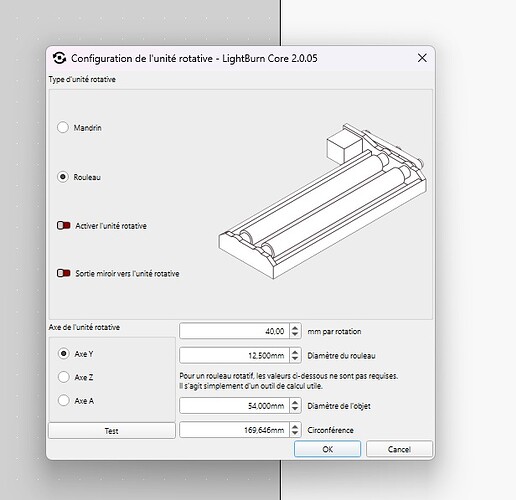This screenshot has height=500, width=516.
Task: Click the 'Pour un rouleau rotatif' note
Action: click(289, 381)
